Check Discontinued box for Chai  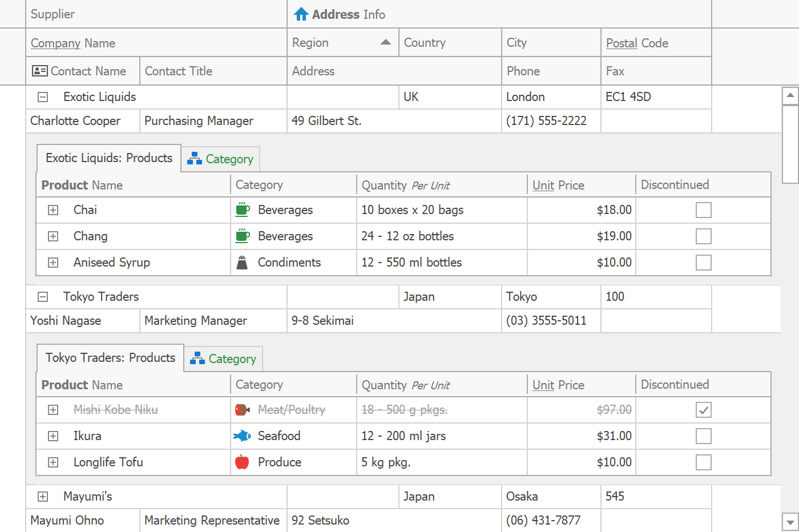click(703, 210)
